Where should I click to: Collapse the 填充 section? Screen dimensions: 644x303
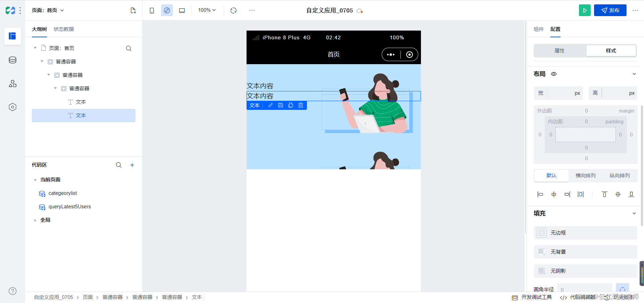point(634,213)
